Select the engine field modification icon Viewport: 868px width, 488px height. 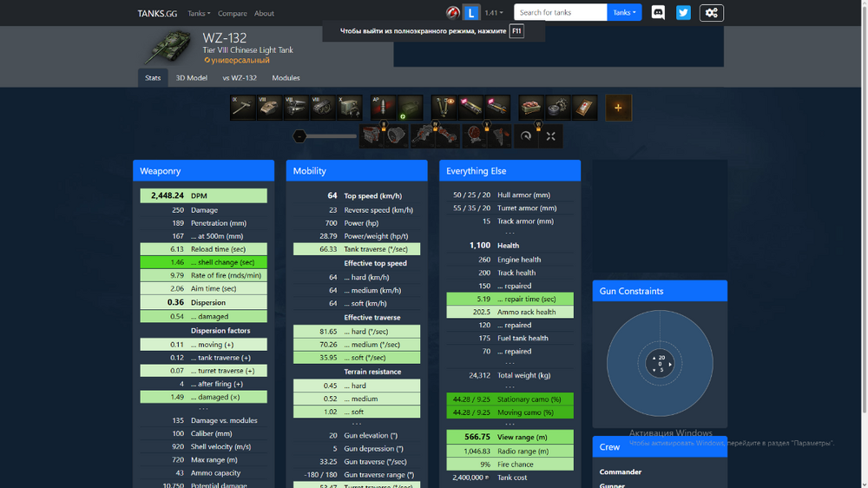(x=372, y=136)
